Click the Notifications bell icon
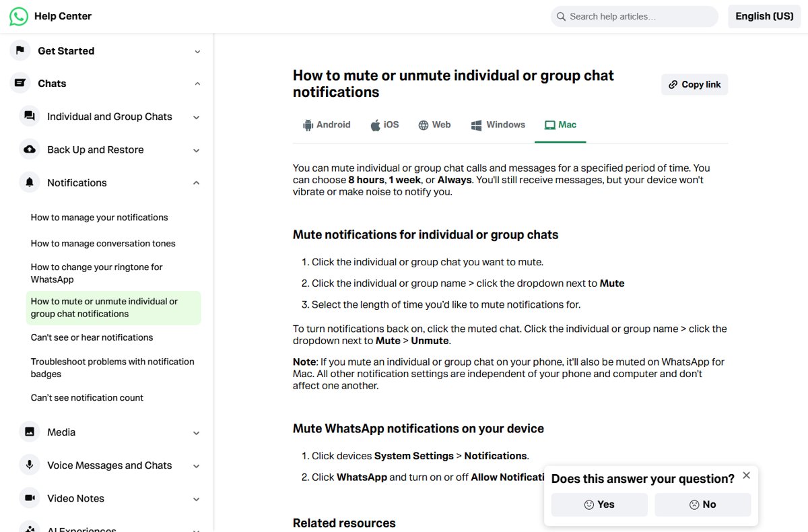The height and width of the screenshot is (532, 808). click(x=30, y=182)
